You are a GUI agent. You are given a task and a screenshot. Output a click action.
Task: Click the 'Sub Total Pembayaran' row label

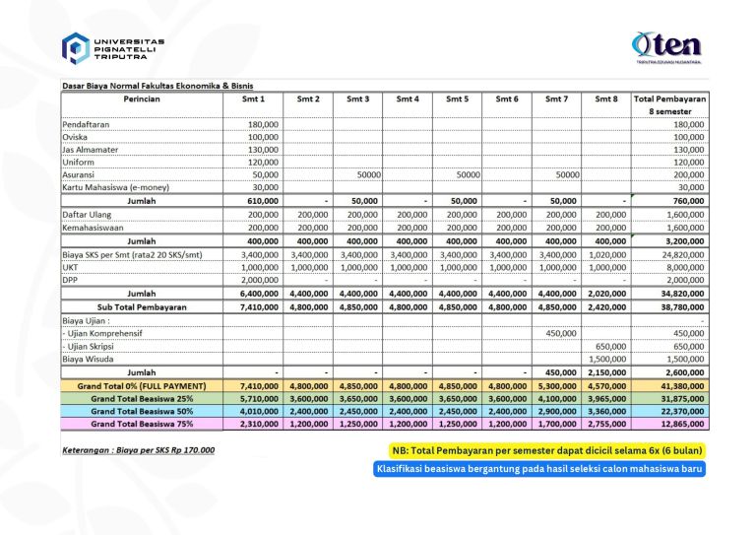pos(150,306)
